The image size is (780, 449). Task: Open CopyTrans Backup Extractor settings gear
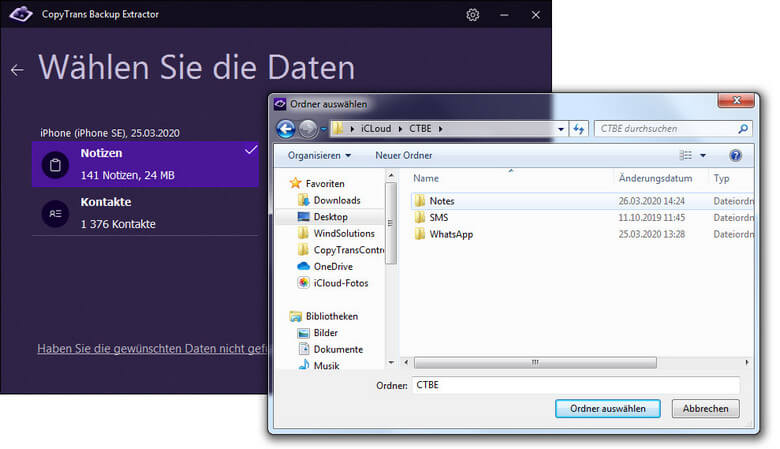pos(473,15)
